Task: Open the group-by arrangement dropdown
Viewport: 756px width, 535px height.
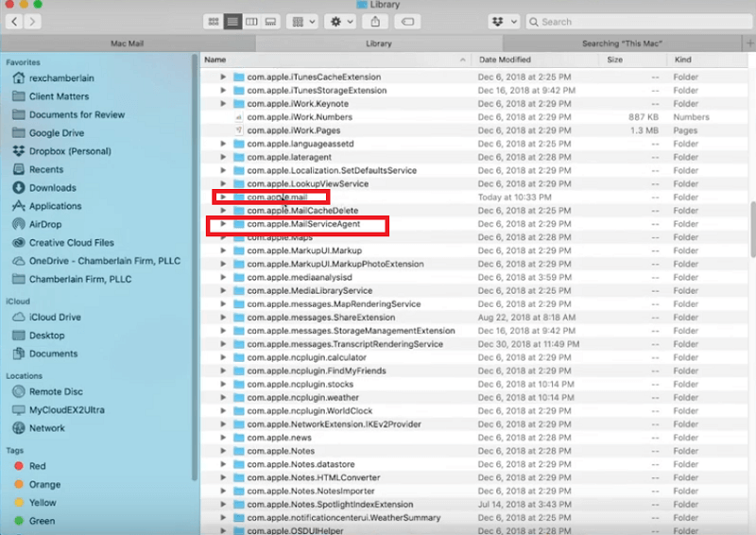Action: point(302,22)
